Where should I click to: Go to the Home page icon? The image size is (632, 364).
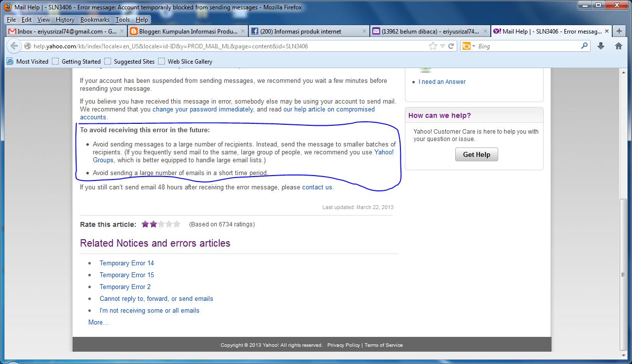click(618, 46)
